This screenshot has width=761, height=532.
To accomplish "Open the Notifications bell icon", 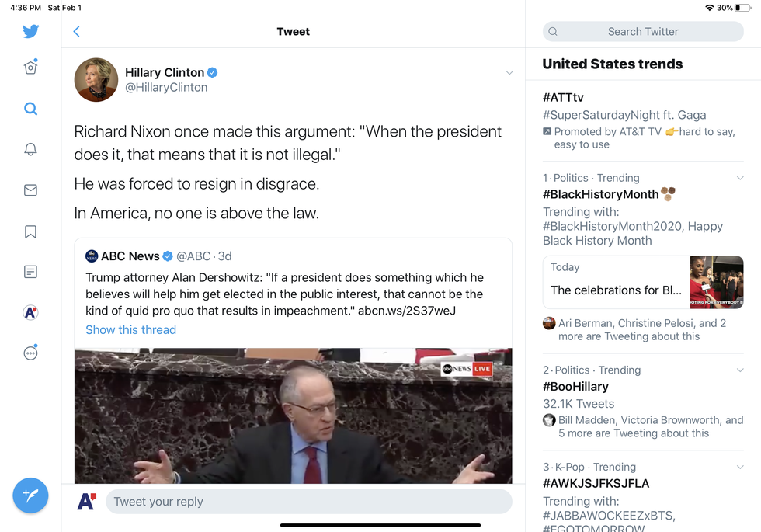I will click(x=30, y=150).
